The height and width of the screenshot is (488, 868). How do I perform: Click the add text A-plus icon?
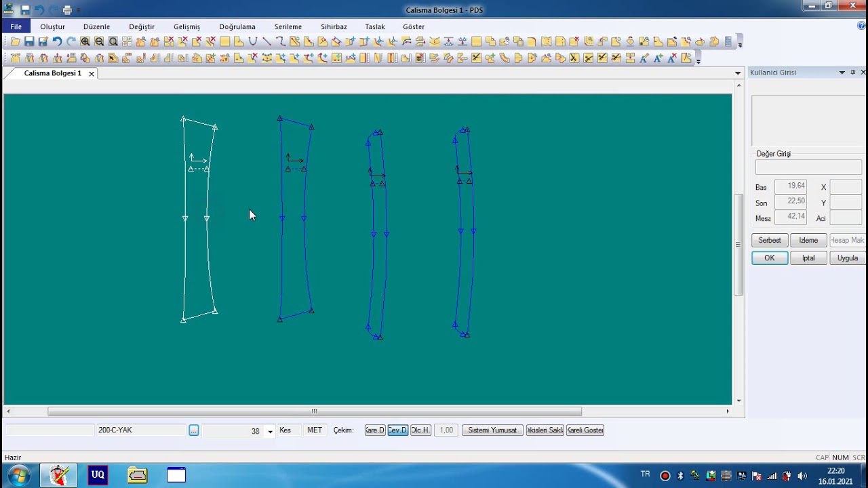click(658, 58)
